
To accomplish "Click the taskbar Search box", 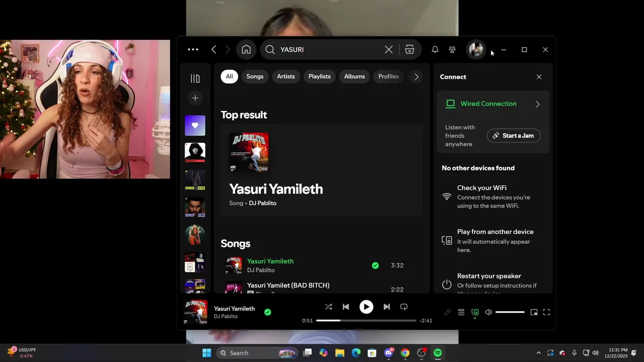I will (257, 353).
